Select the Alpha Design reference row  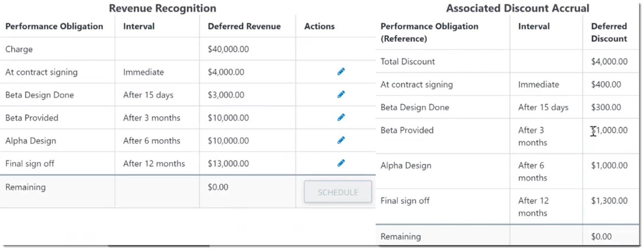(x=507, y=171)
